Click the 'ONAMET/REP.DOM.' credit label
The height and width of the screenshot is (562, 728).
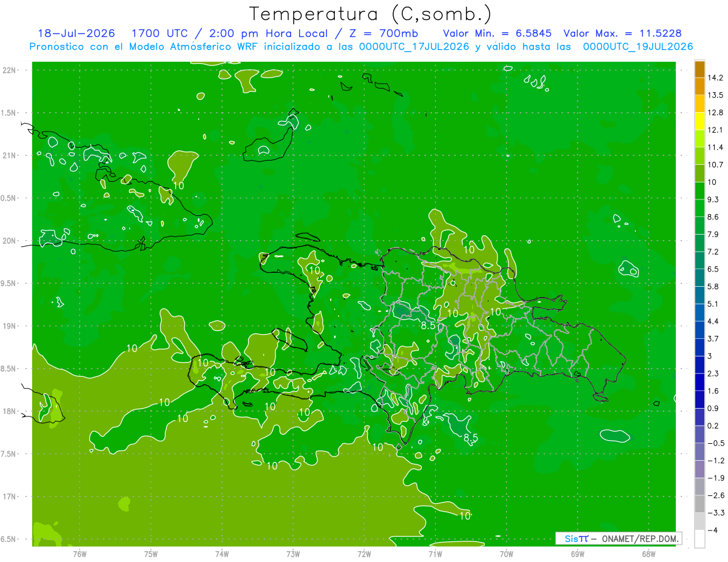coord(639,538)
